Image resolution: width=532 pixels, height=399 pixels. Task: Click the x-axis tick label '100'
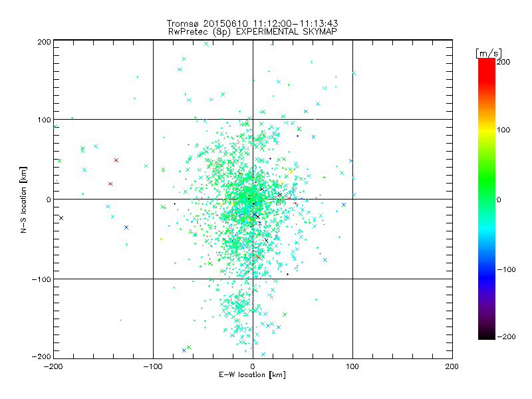(x=352, y=366)
